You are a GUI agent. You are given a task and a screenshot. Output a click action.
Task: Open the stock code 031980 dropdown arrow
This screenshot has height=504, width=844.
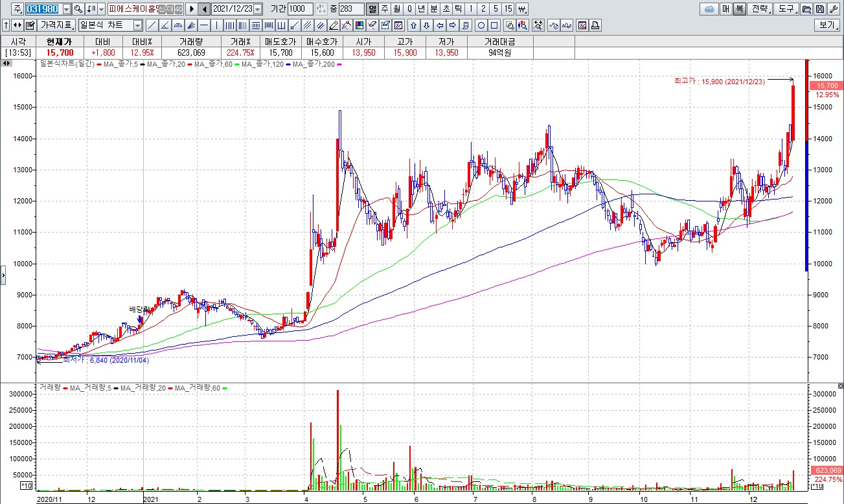click(67, 9)
